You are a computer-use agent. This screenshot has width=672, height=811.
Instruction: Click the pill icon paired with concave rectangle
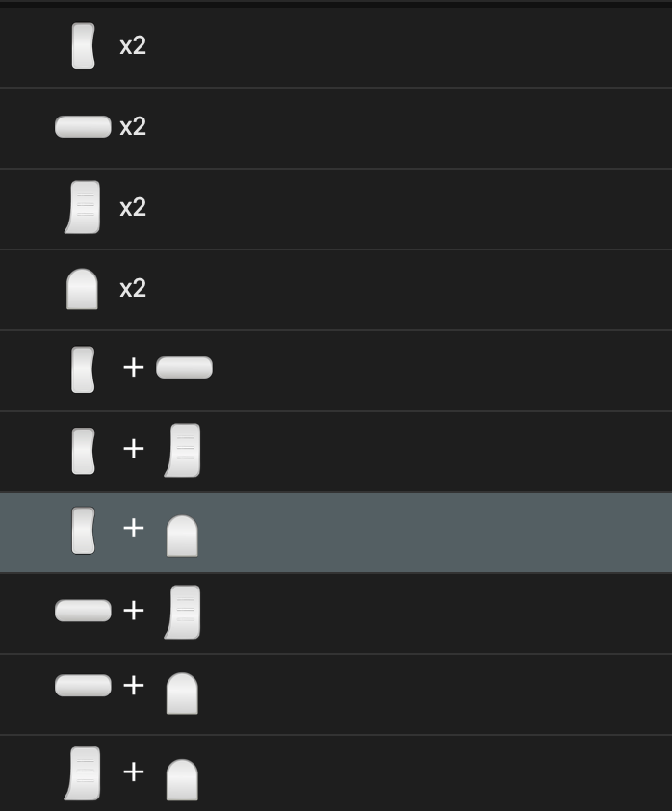tap(184, 368)
